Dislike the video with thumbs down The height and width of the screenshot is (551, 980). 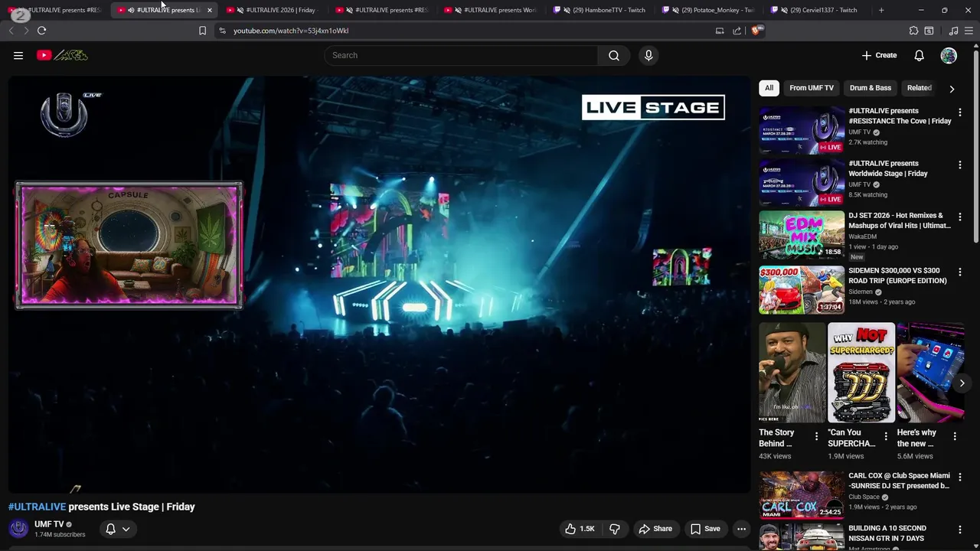(x=614, y=529)
